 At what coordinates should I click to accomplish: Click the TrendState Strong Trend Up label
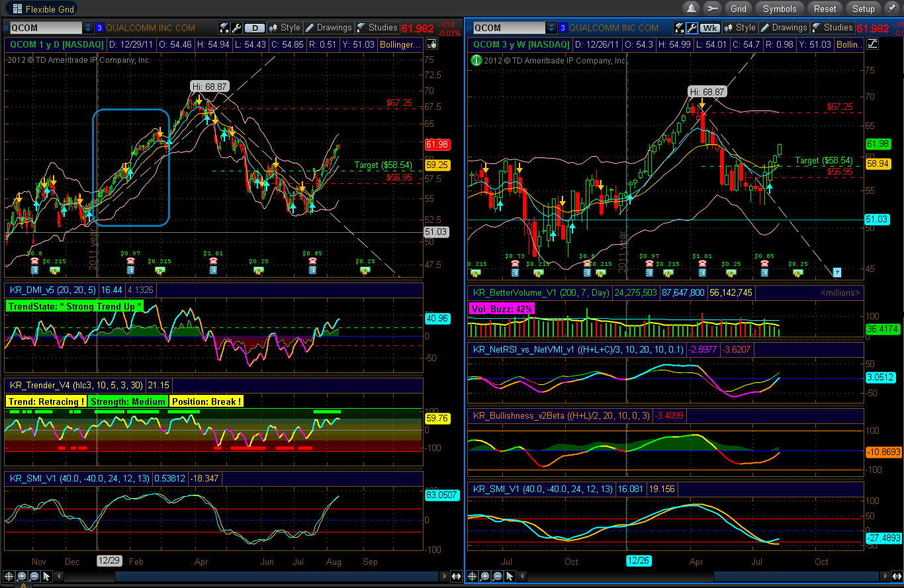tap(74, 306)
